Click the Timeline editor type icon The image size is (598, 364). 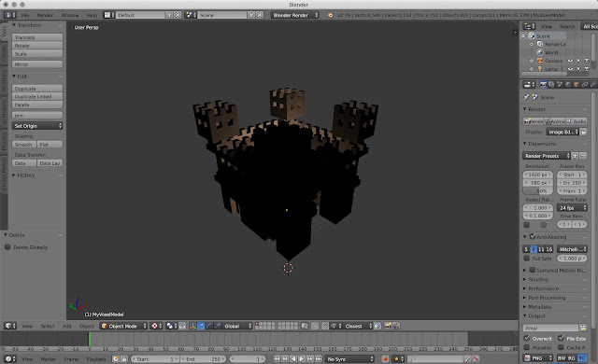(x=10, y=358)
